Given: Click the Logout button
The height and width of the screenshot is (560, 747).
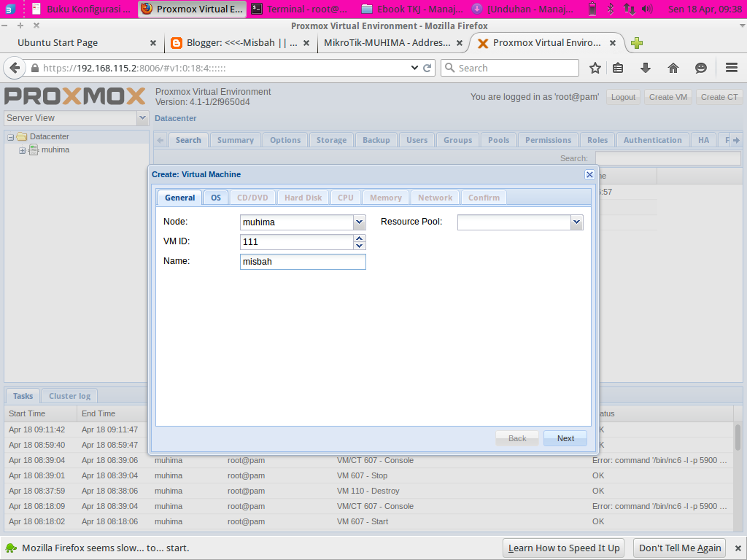Looking at the screenshot, I should point(623,97).
